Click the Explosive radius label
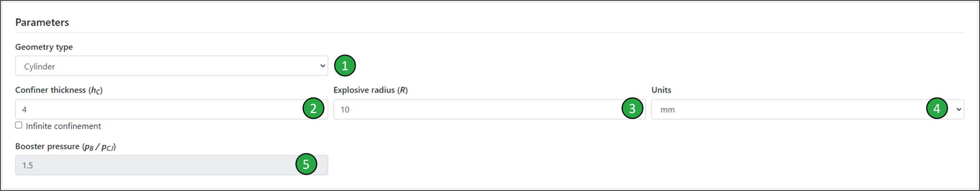This screenshot has width=980, height=191. pos(371,90)
